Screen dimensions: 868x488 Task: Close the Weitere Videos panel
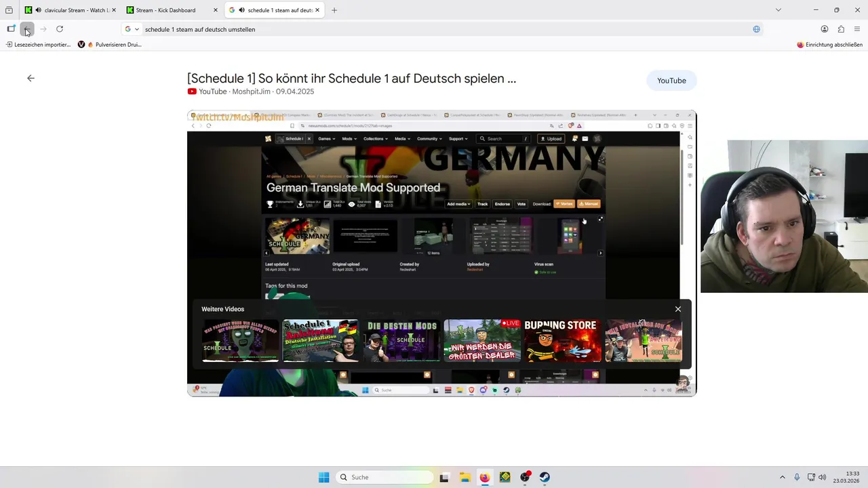(678, 309)
